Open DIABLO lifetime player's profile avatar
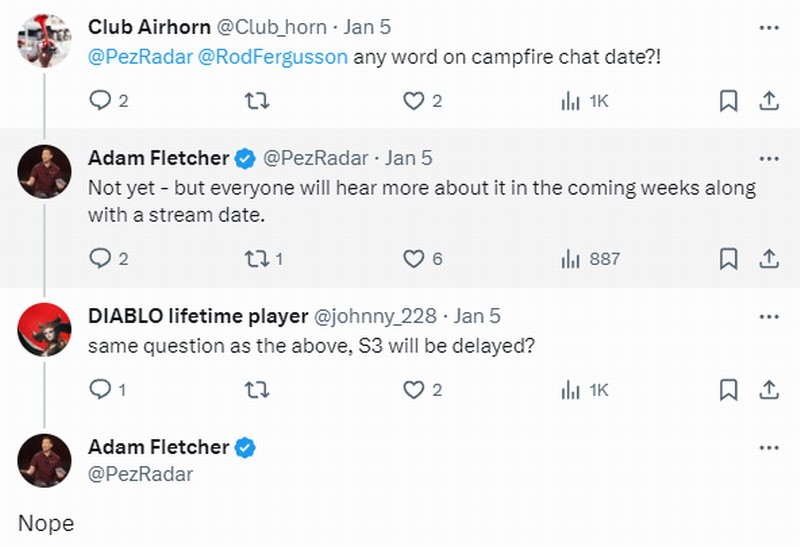800x547 pixels. coord(44,331)
